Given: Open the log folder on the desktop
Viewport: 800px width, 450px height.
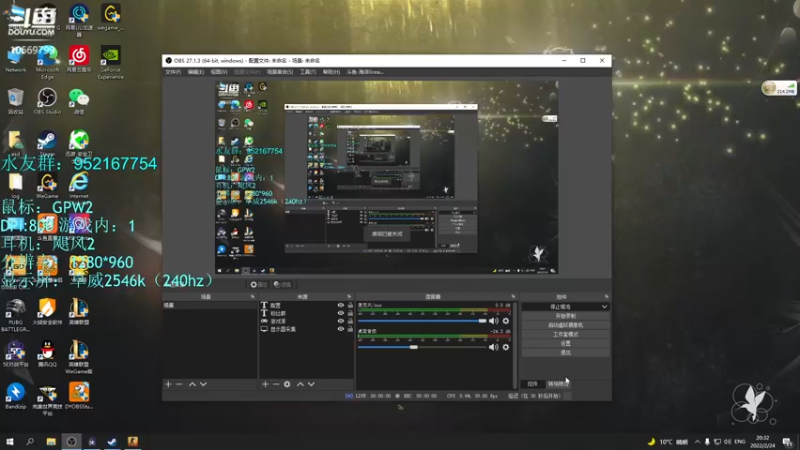Looking at the screenshot, I should tap(15, 185).
